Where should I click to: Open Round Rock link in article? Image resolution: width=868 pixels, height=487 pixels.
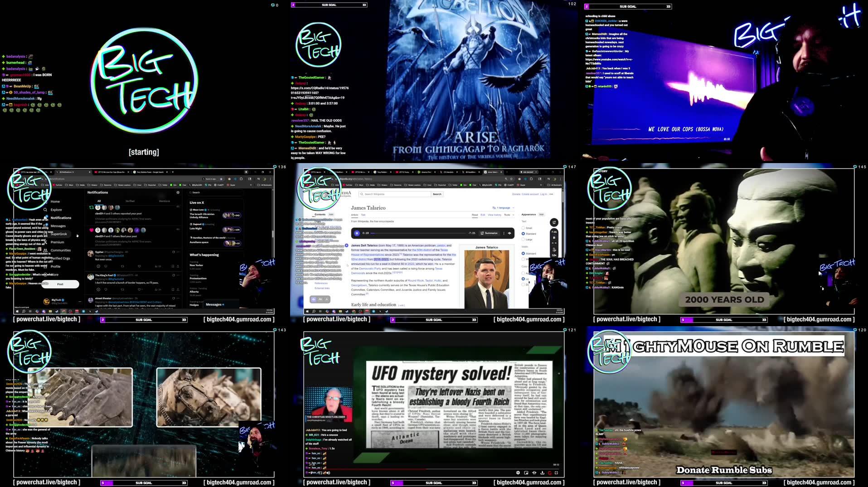click(416, 280)
